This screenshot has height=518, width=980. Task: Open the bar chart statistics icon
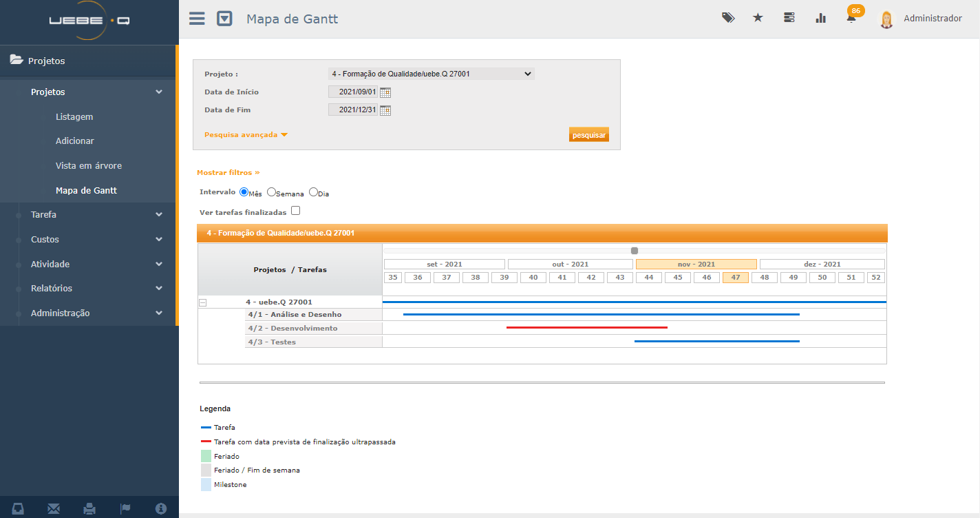pos(820,18)
